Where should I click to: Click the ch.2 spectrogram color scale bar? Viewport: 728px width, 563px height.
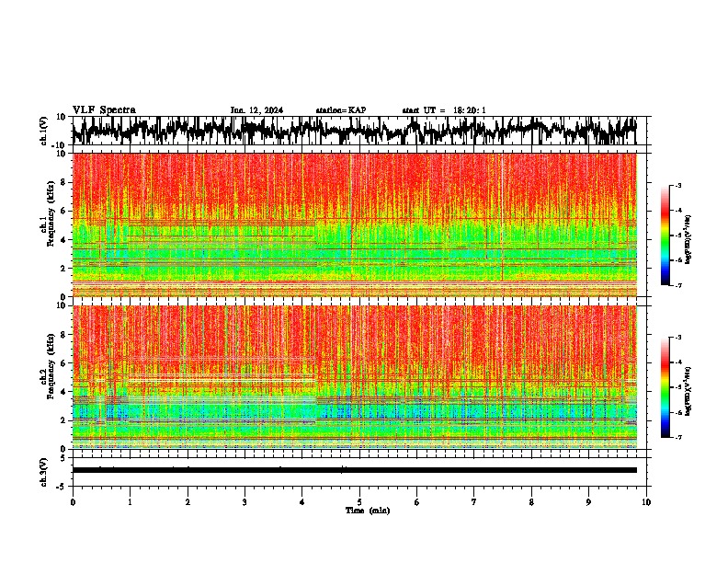pyautogui.click(x=665, y=387)
